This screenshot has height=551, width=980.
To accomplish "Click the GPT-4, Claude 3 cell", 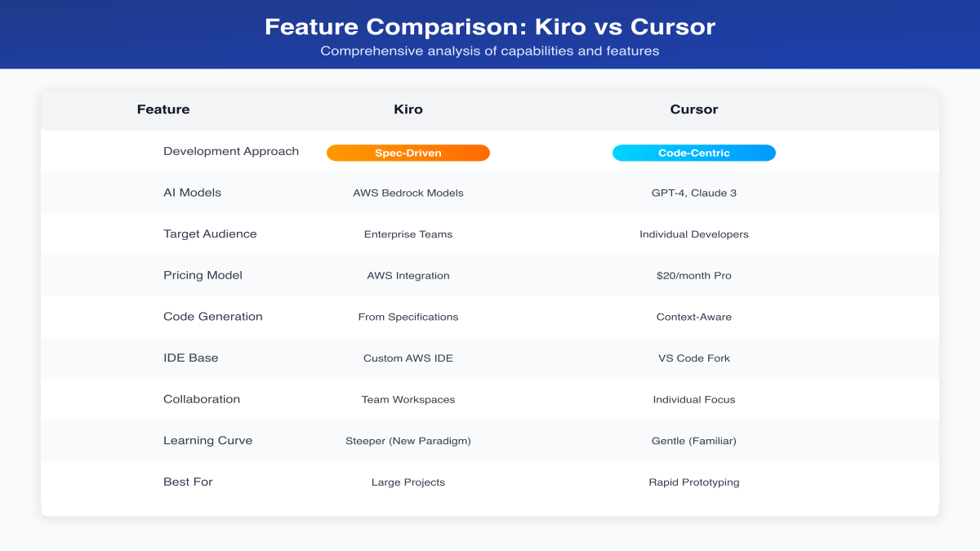I will tap(694, 193).
